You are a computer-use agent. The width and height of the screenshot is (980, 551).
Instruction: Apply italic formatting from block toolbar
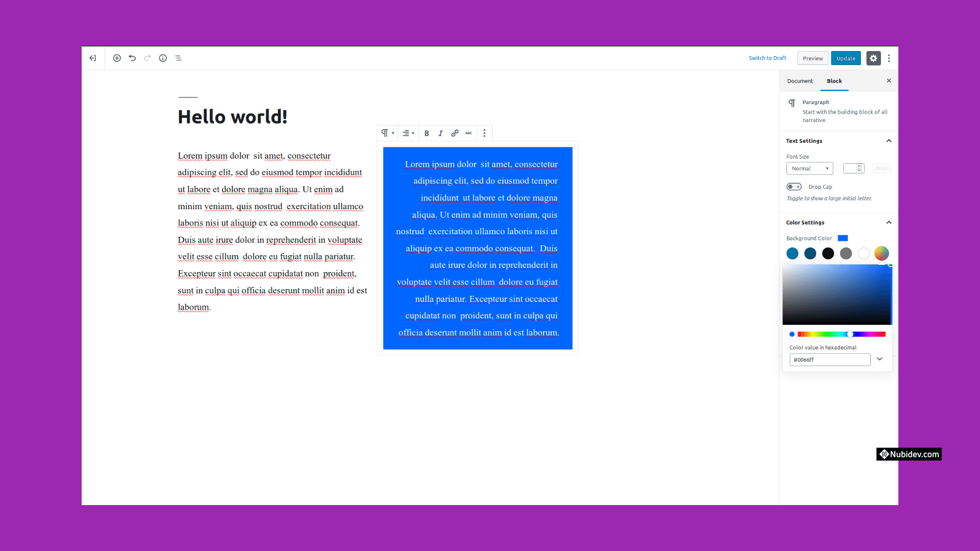[440, 133]
